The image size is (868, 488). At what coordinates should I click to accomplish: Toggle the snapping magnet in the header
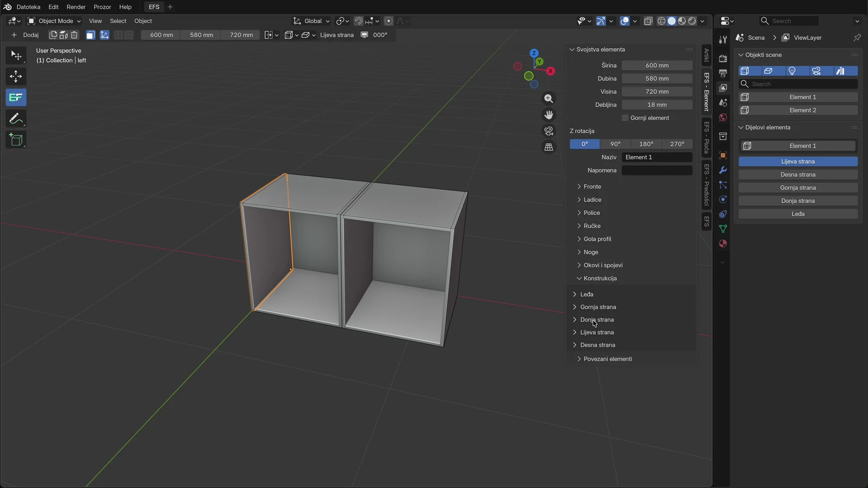(x=359, y=21)
